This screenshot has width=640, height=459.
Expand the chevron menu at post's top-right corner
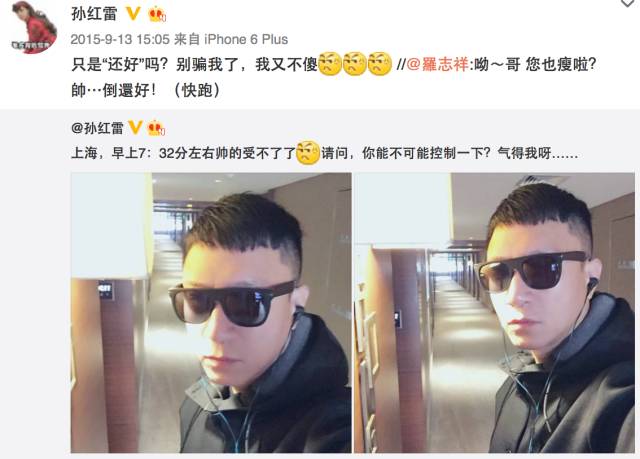click(629, 3)
